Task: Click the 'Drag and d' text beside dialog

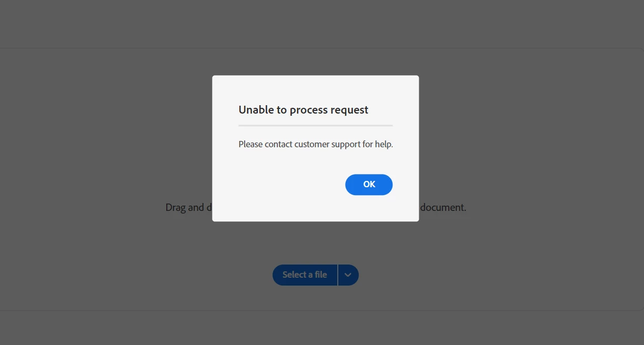Action: (x=189, y=207)
